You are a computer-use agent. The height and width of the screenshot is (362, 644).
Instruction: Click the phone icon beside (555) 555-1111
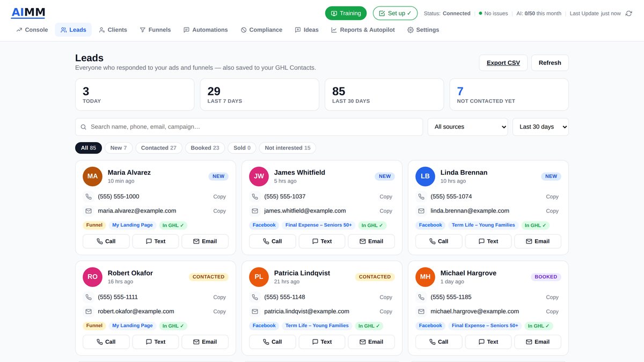tap(89, 297)
